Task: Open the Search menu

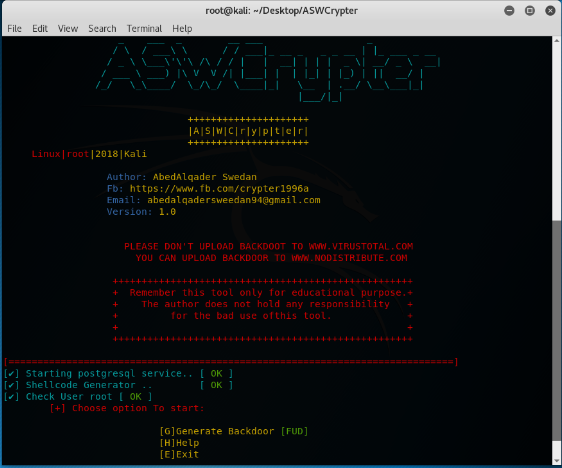Action: [102, 28]
